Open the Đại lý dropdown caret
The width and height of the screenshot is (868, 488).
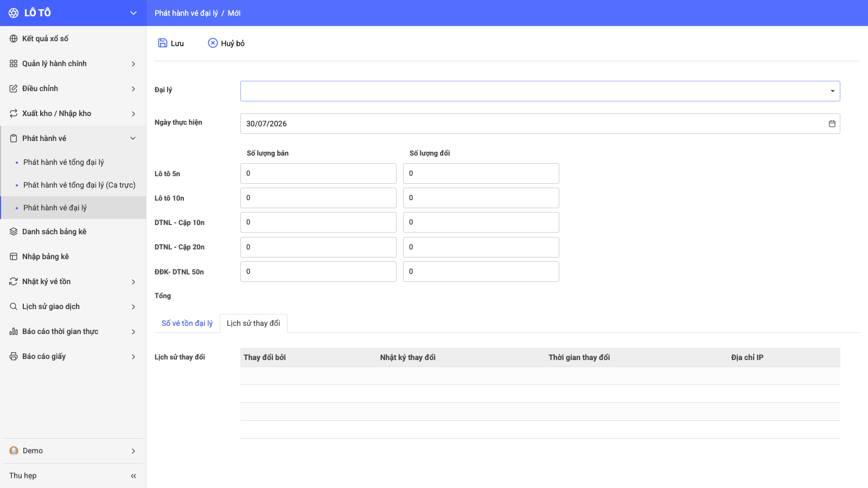click(832, 91)
